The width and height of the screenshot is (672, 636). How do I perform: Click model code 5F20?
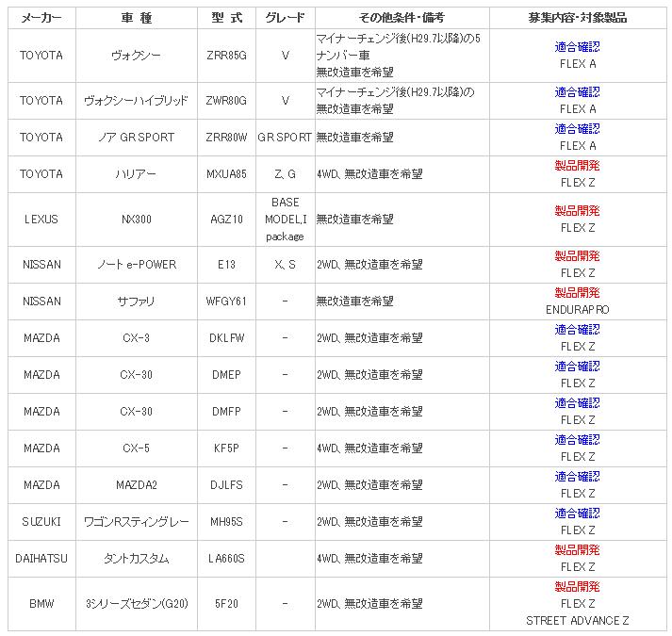pyautogui.click(x=226, y=604)
